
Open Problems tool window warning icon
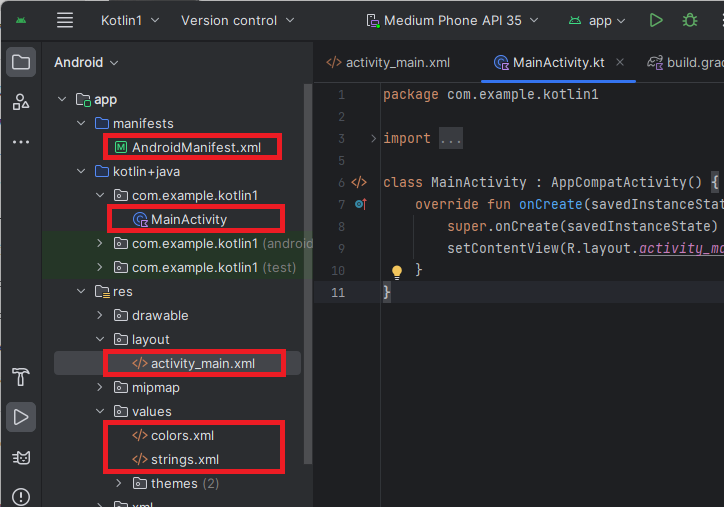21,496
